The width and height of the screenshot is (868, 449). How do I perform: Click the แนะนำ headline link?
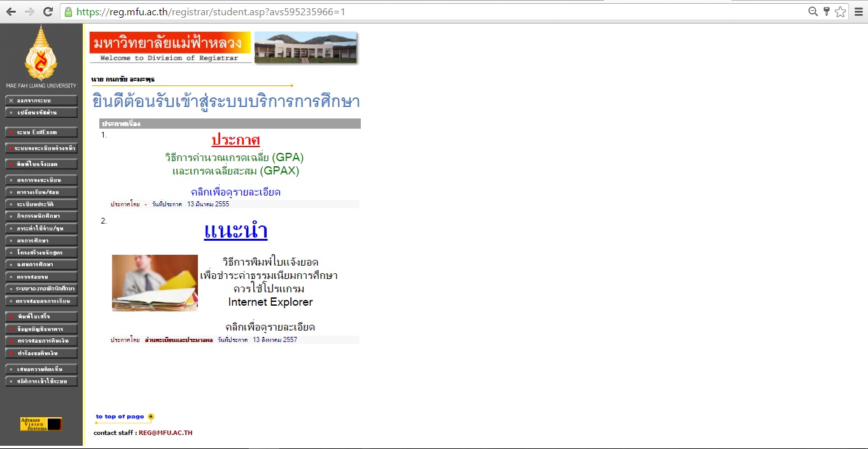point(235,231)
